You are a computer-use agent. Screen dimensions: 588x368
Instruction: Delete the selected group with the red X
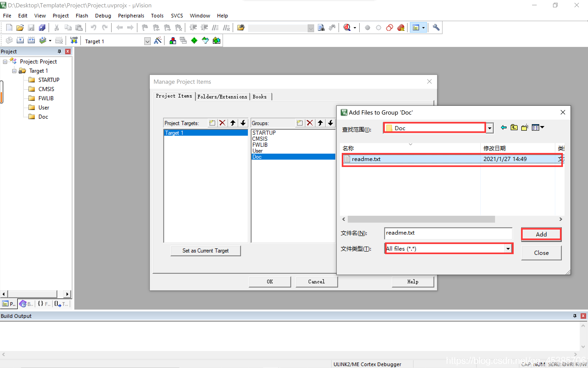click(x=310, y=123)
